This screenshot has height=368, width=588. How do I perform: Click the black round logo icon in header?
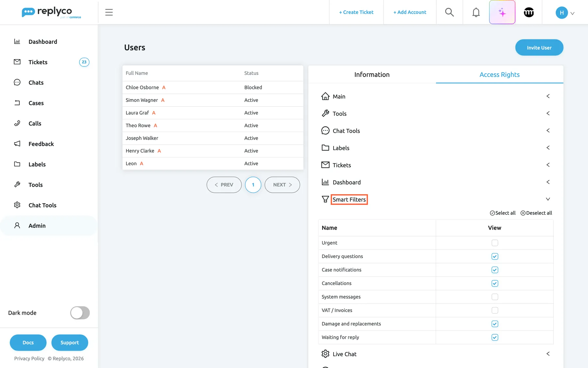coord(529,12)
